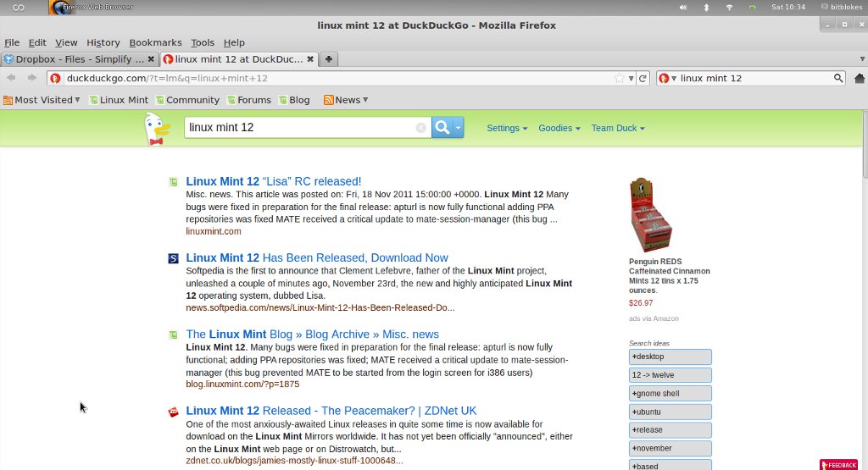The height and width of the screenshot is (470, 868).
Task: Click the +desktop search idea button
Action: point(670,357)
